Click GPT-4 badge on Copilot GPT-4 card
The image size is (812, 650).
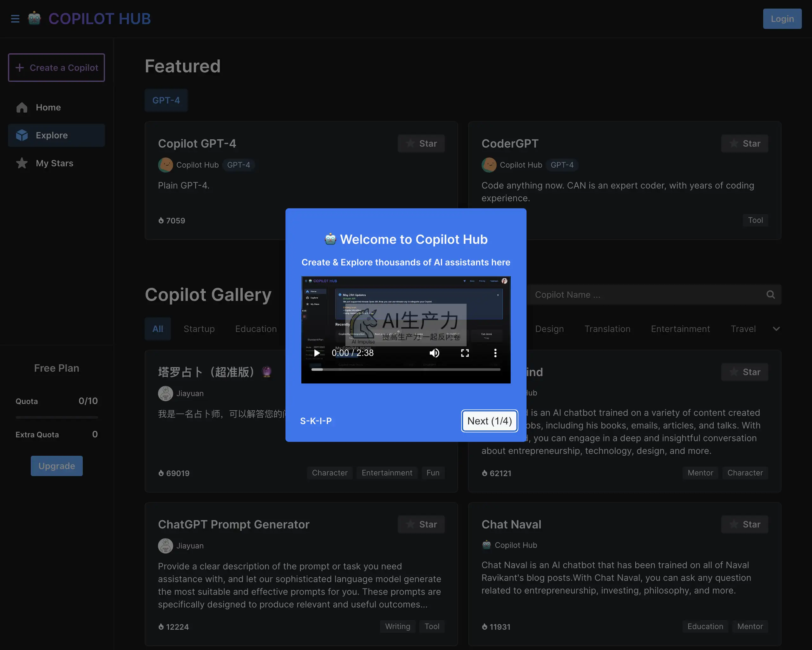[x=239, y=165]
